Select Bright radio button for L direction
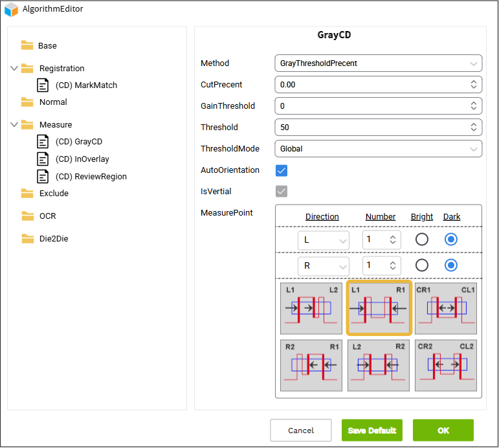Image resolution: width=499 pixels, height=448 pixels. pyautogui.click(x=422, y=240)
